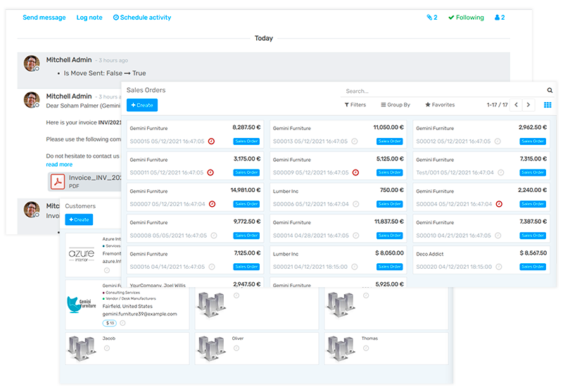Open activity clock on order S00006
The image size is (563, 392).
pyautogui.click(x=356, y=204)
